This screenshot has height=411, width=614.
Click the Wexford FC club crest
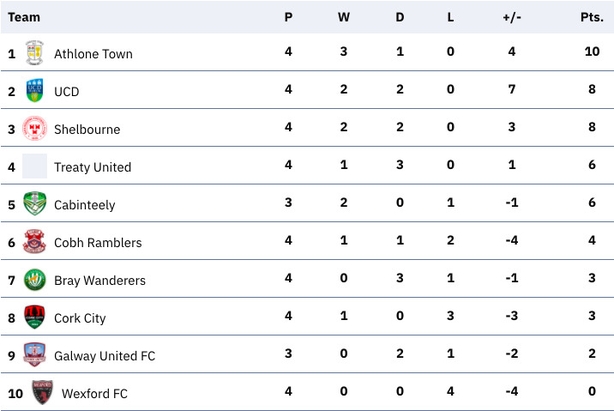click(x=42, y=392)
